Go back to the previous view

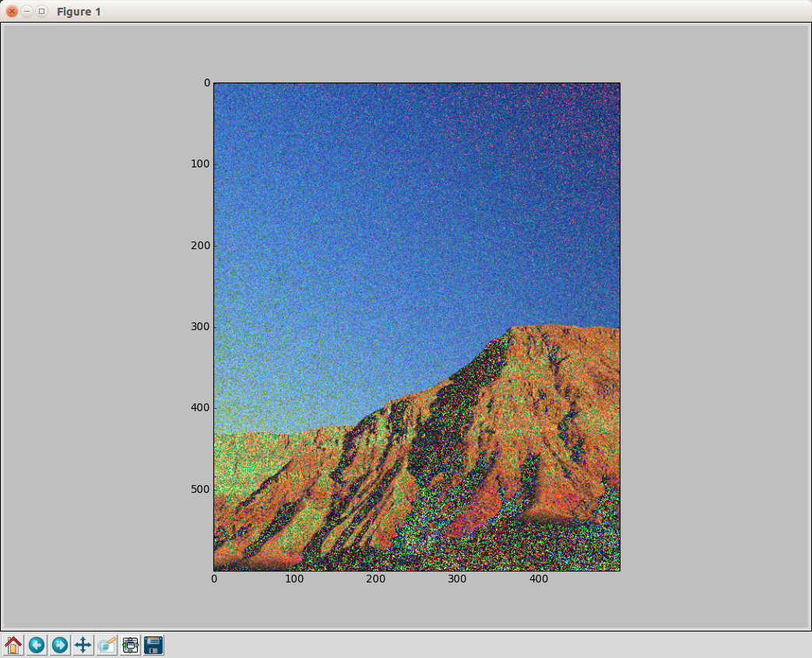[37, 645]
